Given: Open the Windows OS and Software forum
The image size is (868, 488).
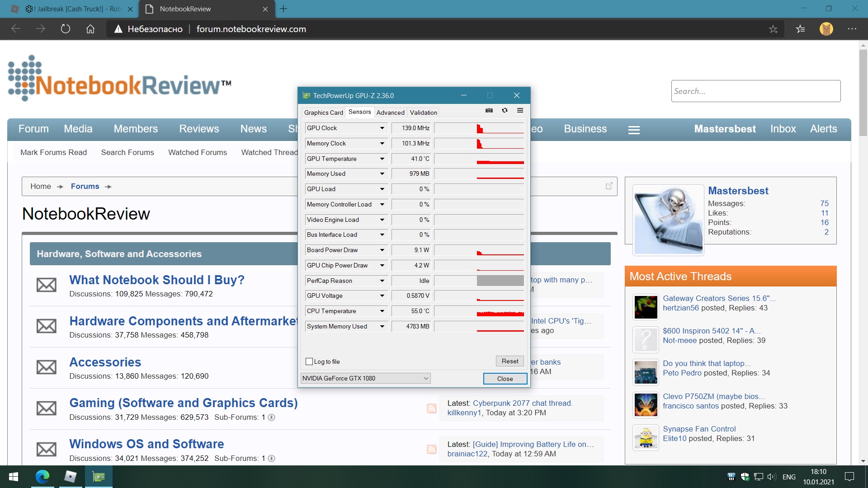Looking at the screenshot, I should point(146,444).
